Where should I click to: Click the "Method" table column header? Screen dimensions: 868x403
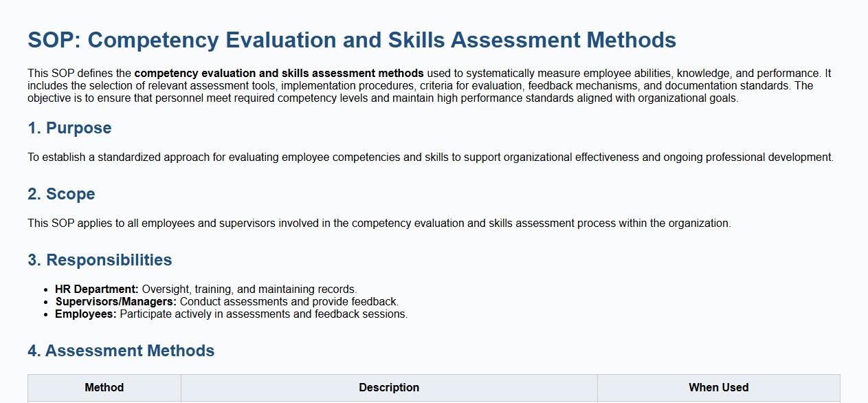click(x=104, y=388)
